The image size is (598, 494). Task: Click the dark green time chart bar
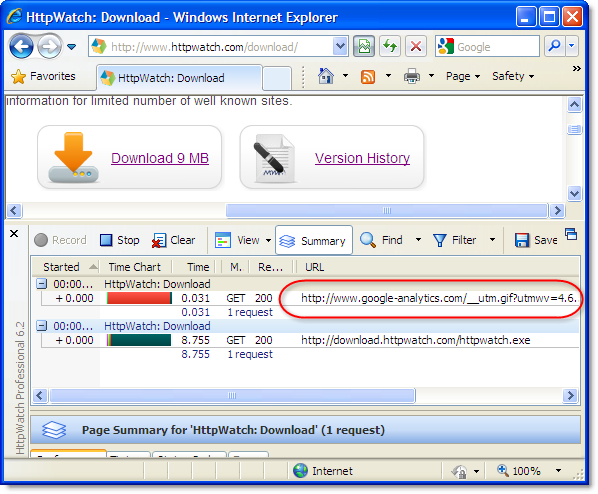139,340
